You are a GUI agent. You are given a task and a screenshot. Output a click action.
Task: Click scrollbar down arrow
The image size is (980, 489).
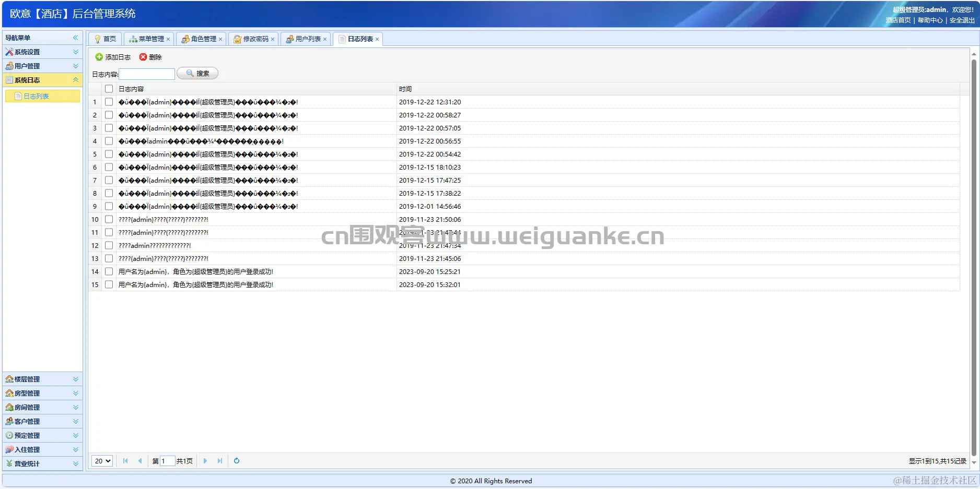[x=974, y=462]
